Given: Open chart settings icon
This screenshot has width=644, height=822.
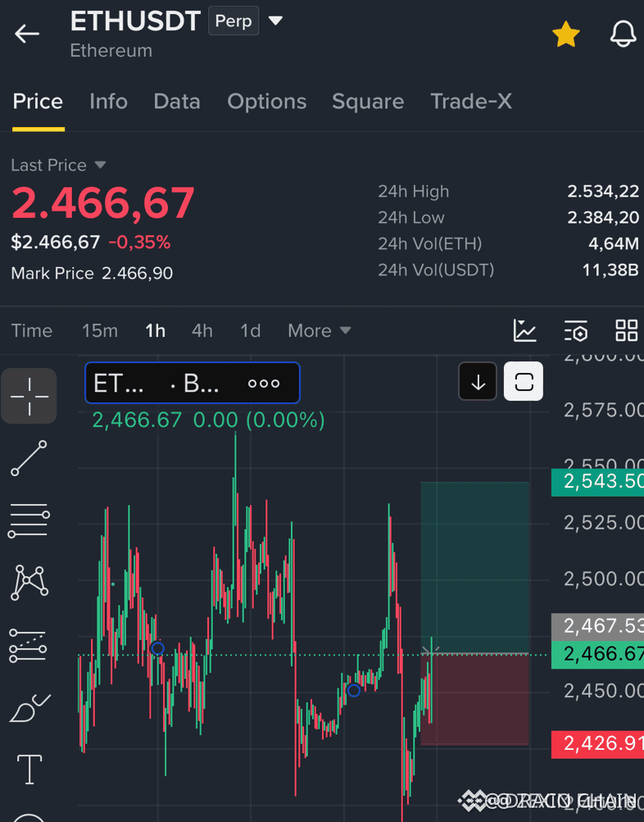Looking at the screenshot, I should coord(575,331).
